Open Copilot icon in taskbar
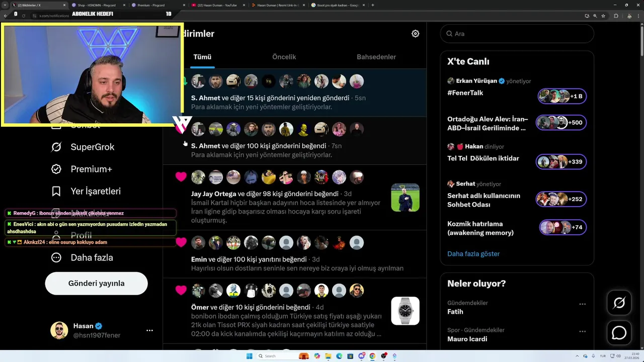 click(317, 356)
